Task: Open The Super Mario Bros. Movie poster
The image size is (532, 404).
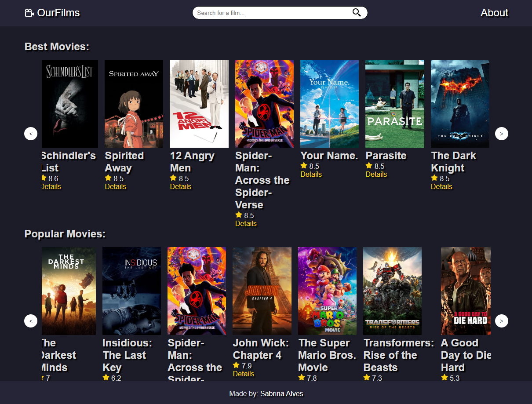Action: coord(327,291)
